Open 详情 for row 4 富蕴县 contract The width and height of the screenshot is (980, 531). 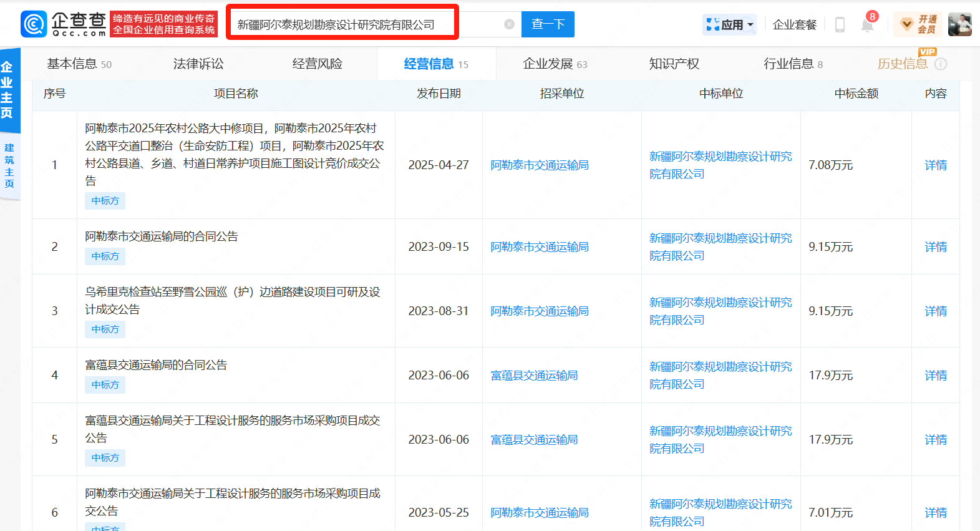tap(935, 375)
